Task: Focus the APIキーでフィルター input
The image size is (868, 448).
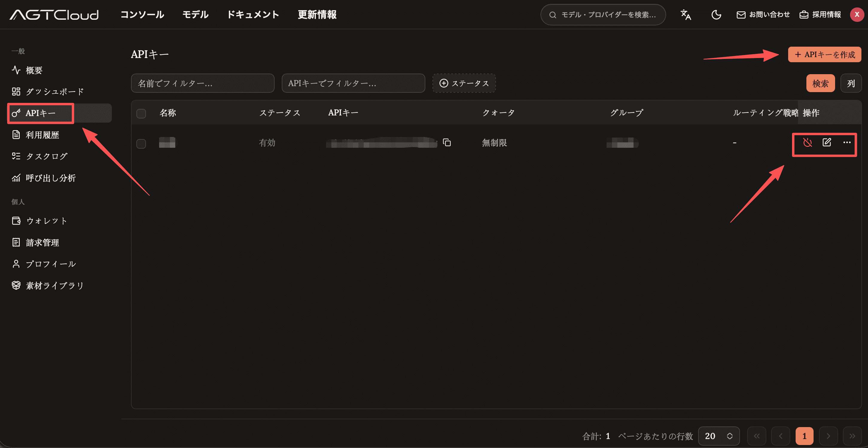Action: point(353,83)
